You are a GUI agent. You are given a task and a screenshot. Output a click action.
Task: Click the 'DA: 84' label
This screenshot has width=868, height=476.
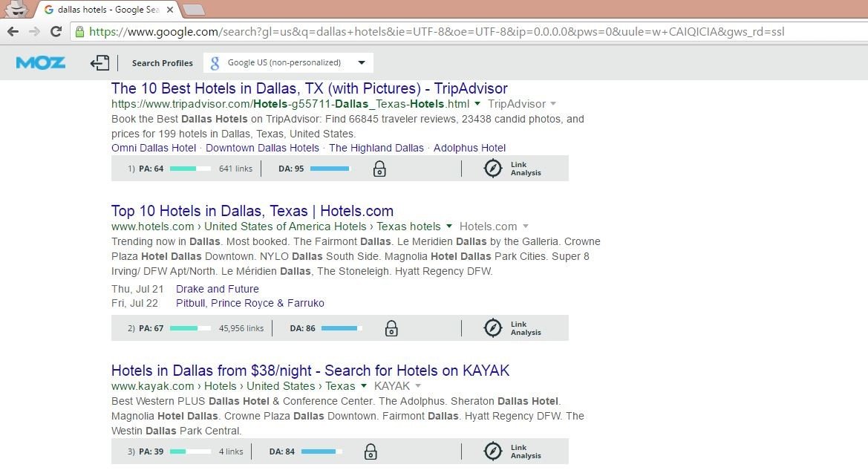(x=281, y=451)
